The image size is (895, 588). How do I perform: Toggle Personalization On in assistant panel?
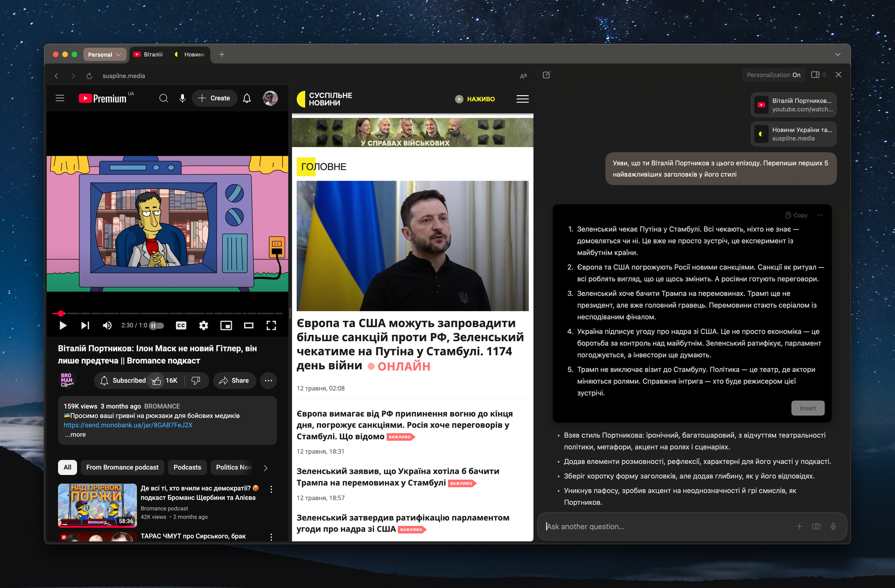point(773,75)
